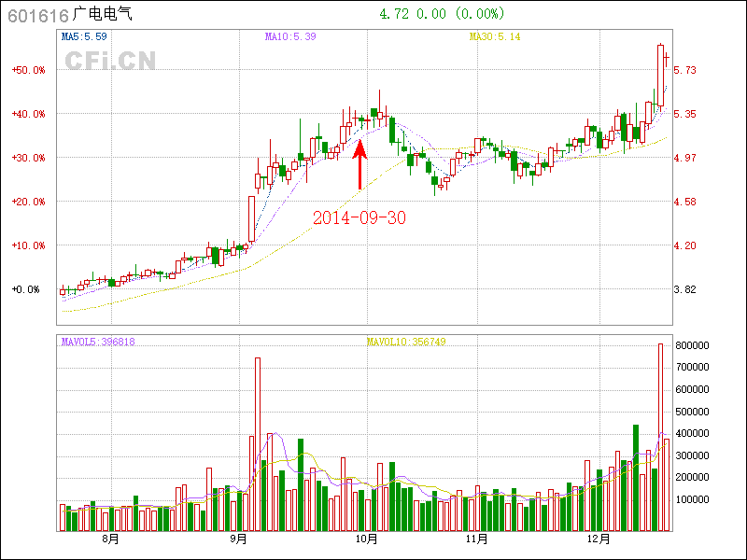This screenshot has height=560, width=747.
Task: Click the MAVOL10:356749 volume label
Action: [x=406, y=342]
